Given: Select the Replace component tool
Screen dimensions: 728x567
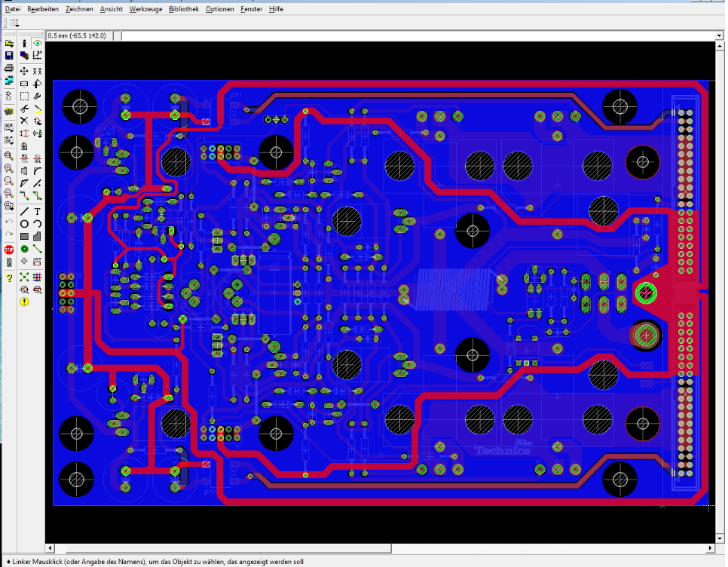Looking at the screenshot, I should click(37, 133).
